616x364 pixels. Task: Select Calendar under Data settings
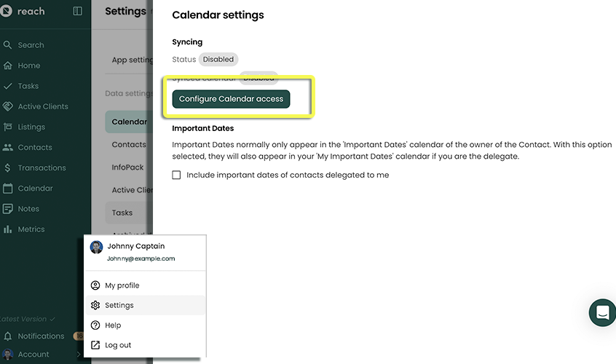[128, 122]
